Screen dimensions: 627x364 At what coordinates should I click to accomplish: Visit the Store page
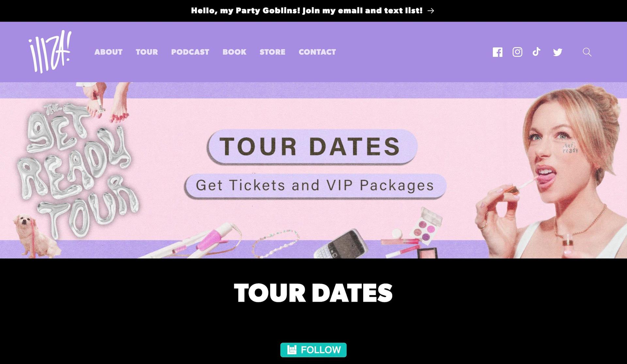coord(272,52)
